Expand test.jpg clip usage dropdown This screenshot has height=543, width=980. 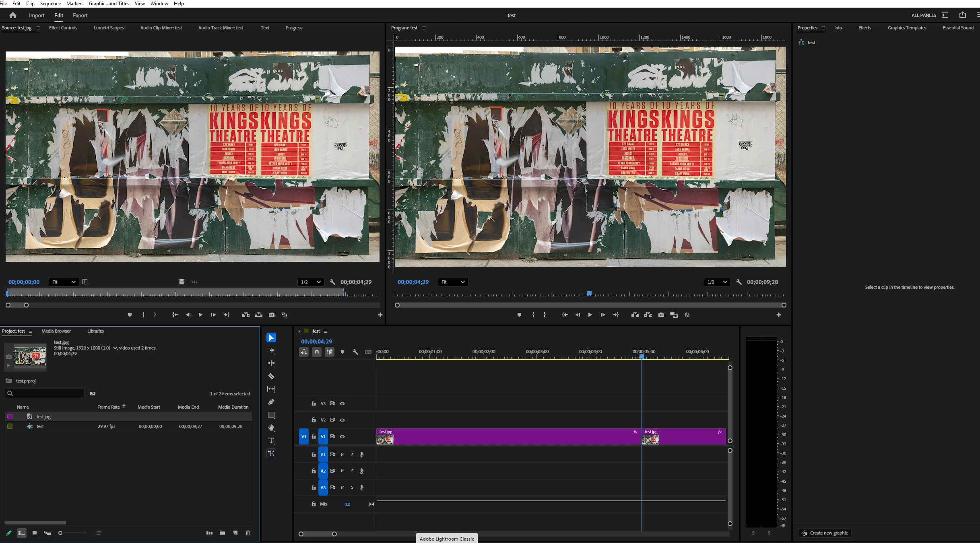115,348
